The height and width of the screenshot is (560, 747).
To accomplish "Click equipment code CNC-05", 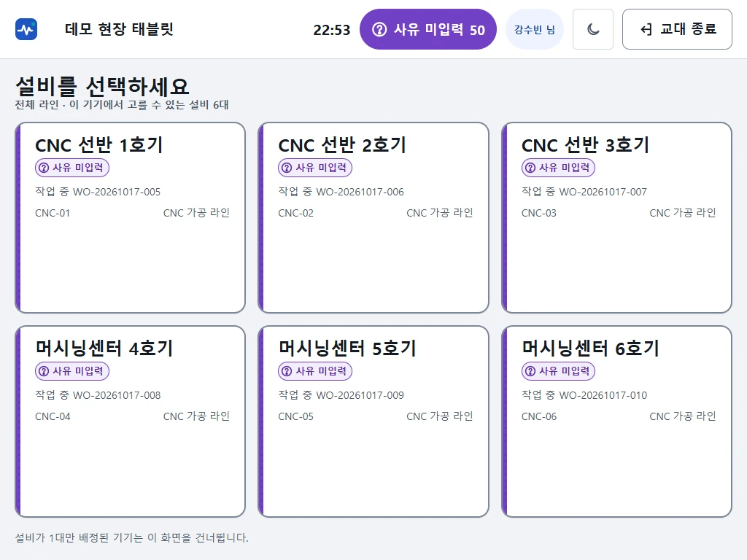I will coord(296,416).
